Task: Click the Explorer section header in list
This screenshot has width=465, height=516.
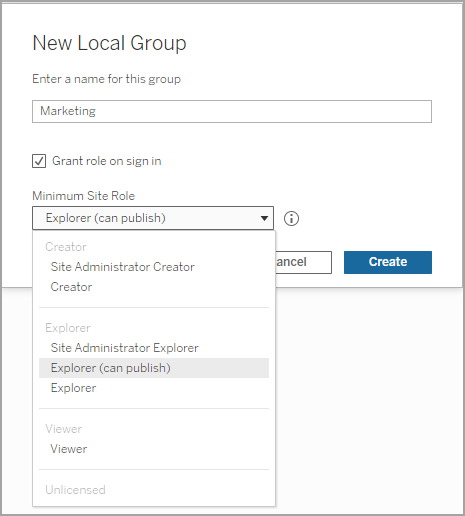Action: 68,328
